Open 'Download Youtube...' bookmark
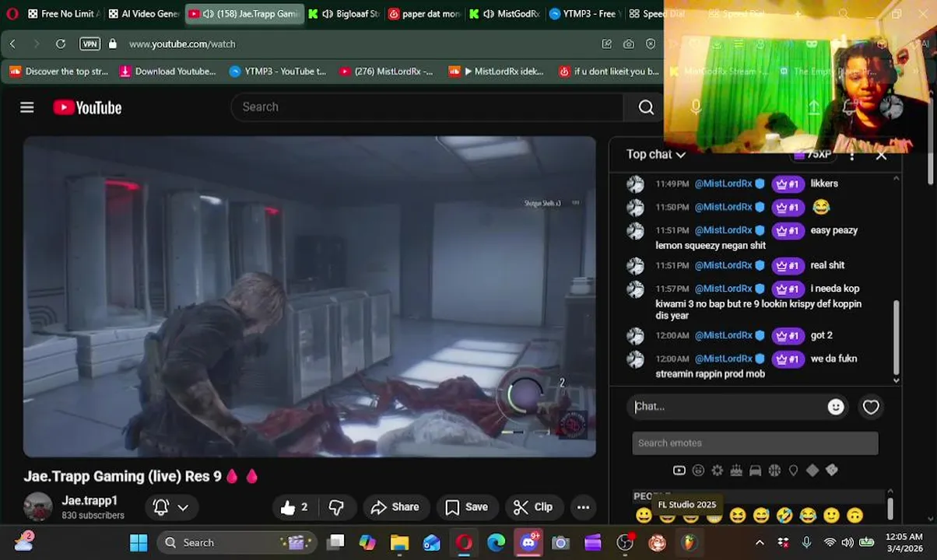Screen dimensions: 937x560 click(168, 71)
